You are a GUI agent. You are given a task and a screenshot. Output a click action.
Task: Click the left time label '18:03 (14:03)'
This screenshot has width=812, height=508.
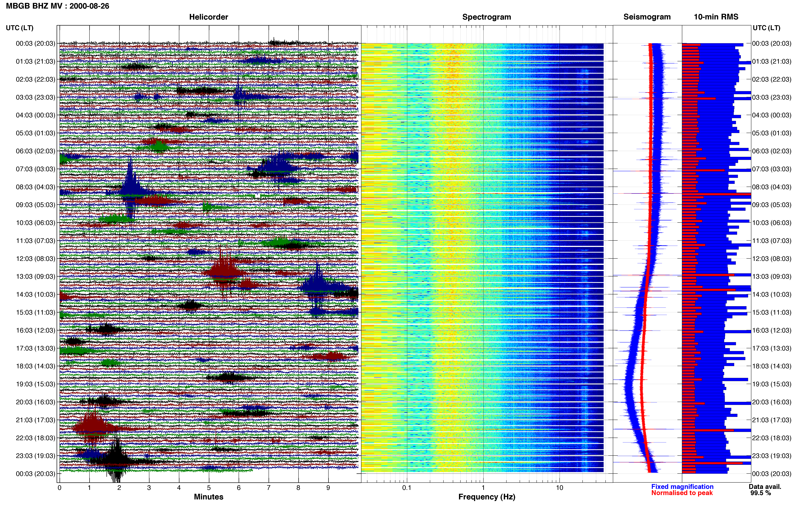coord(35,366)
